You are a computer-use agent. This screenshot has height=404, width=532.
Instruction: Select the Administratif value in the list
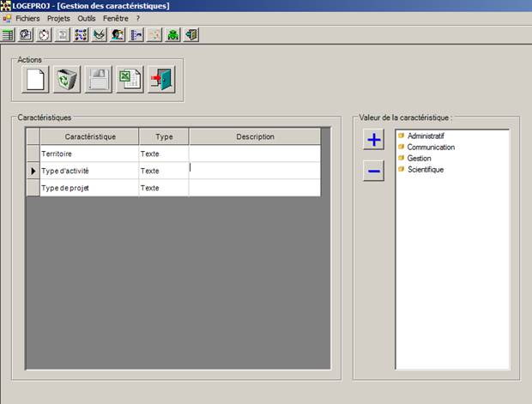point(426,136)
